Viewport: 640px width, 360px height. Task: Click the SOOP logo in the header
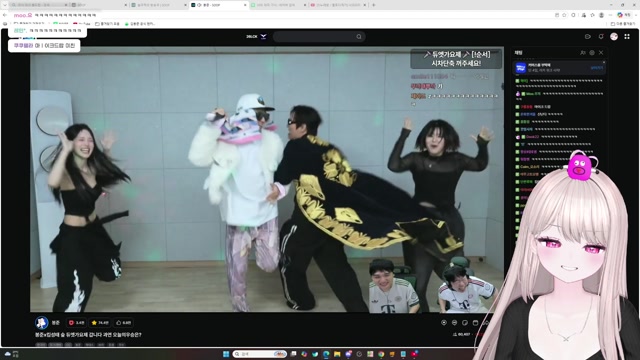[x=256, y=37]
